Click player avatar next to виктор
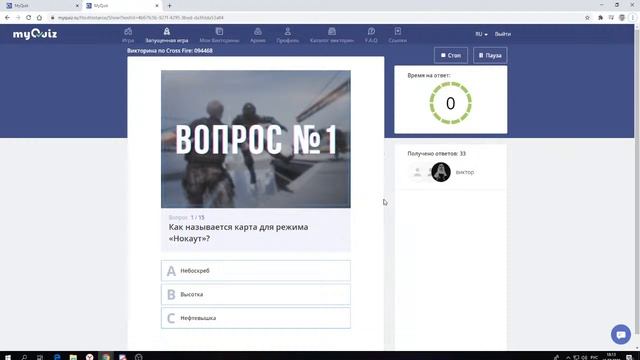The image size is (640, 360). click(441, 172)
